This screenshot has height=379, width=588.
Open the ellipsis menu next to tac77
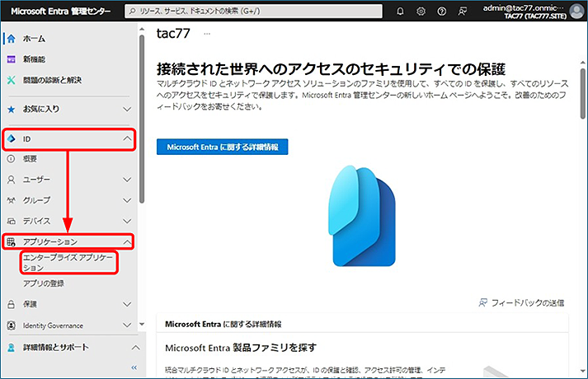[207, 34]
